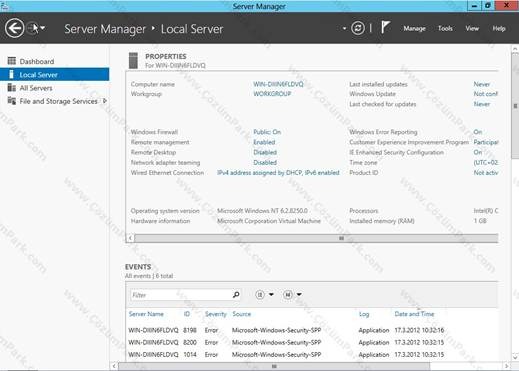This screenshot has height=371, width=519.
Task: Click Last installed updates Never link
Action: 482,84
